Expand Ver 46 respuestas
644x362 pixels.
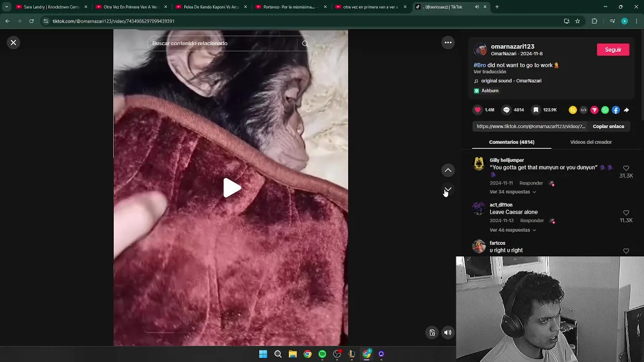513,230
